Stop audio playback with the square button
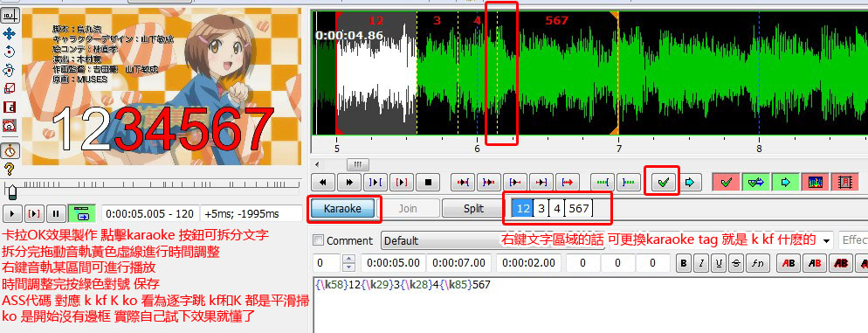868x333 pixels. [427, 182]
